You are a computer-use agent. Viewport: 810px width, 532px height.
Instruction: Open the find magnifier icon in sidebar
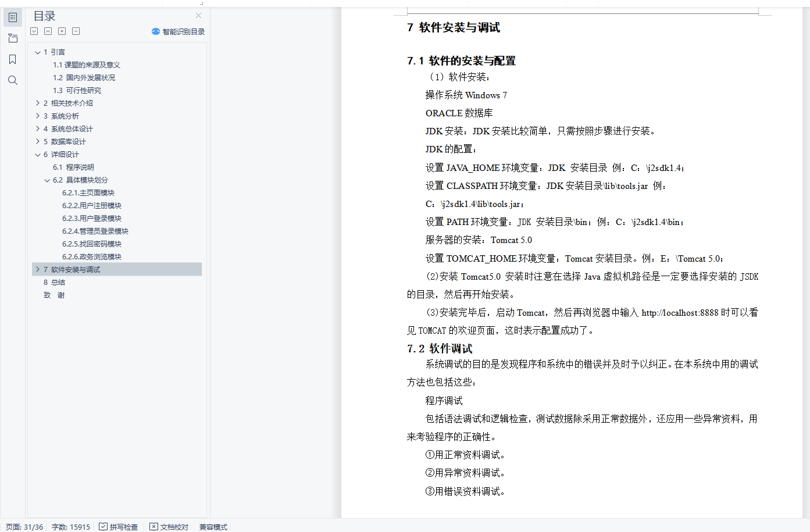point(13,80)
